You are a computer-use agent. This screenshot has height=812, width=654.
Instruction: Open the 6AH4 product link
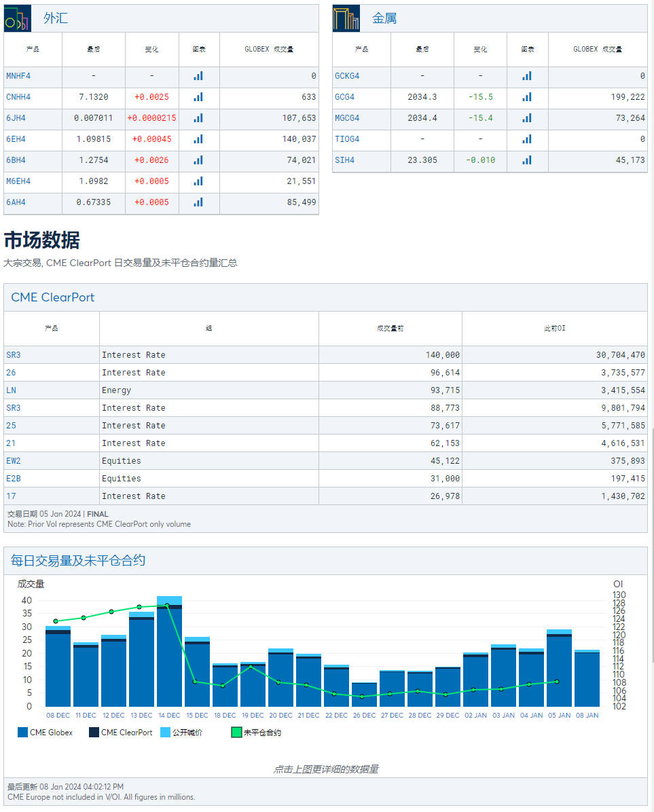point(16,202)
